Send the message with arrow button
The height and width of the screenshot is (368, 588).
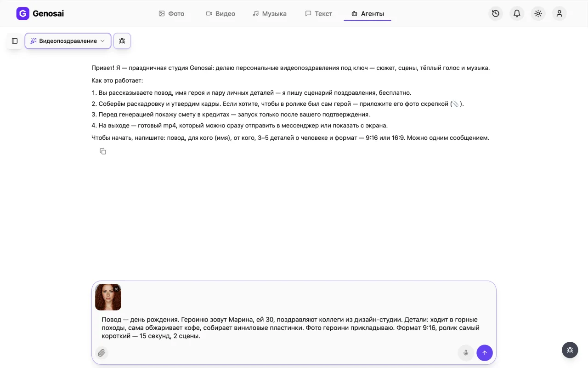[485, 353]
